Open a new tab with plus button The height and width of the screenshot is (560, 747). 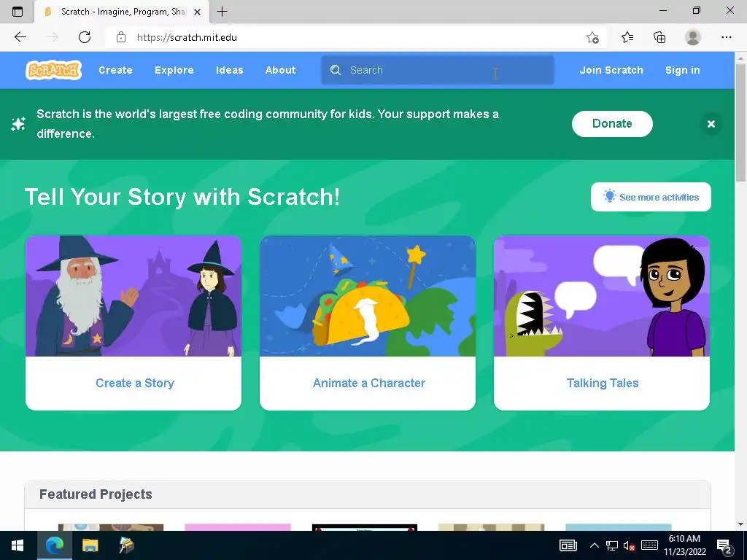pyautogui.click(x=222, y=12)
